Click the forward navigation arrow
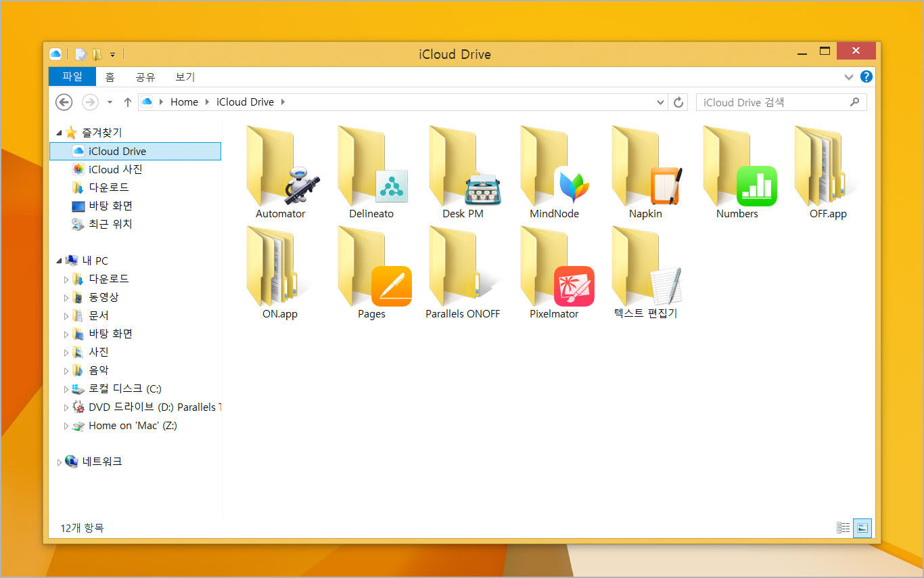Image resolution: width=924 pixels, height=578 pixels. tap(90, 102)
